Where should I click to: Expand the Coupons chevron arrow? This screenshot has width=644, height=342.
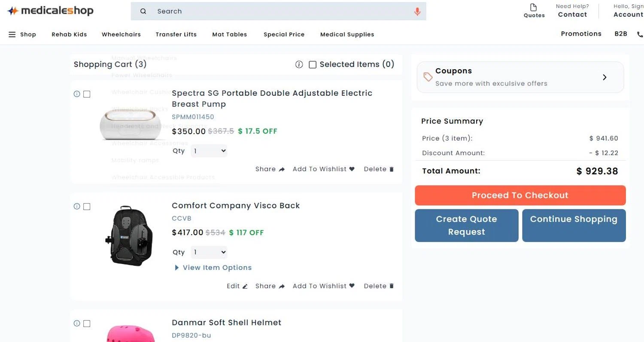pos(605,77)
